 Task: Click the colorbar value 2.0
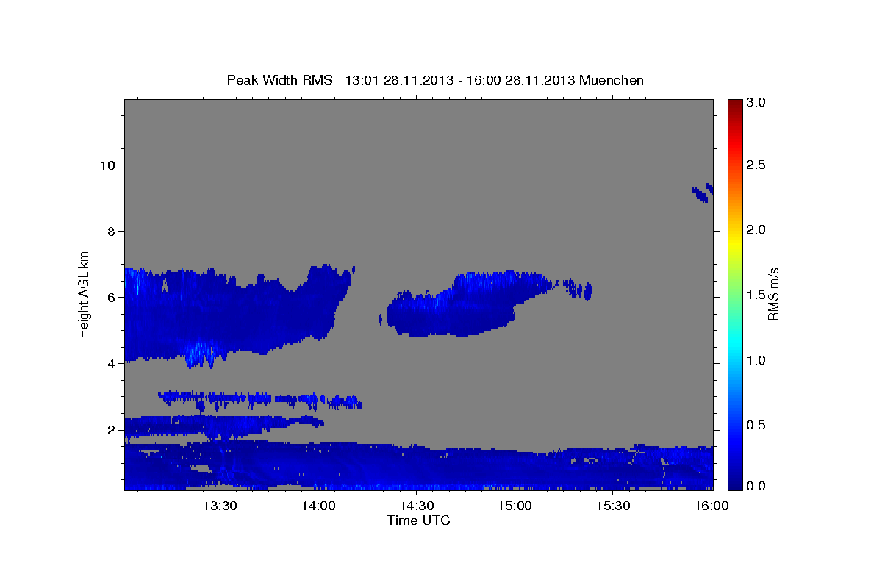pyautogui.click(x=757, y=229)
